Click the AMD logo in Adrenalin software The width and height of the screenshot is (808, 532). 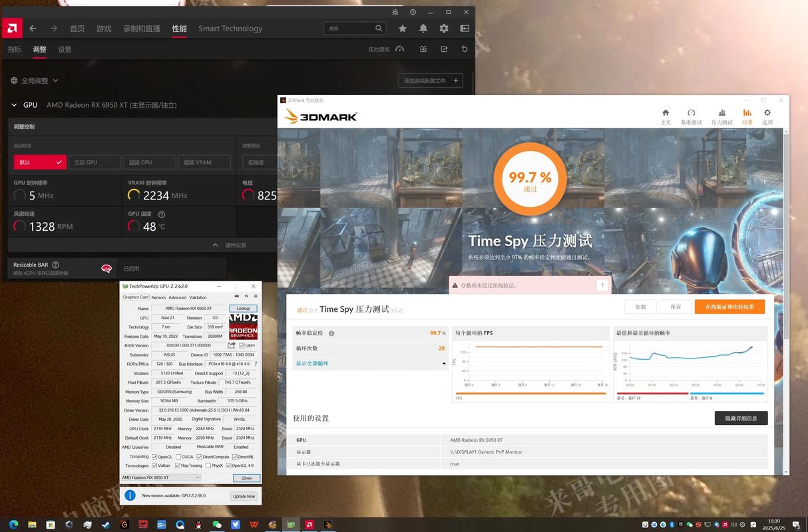coord(12,28)
